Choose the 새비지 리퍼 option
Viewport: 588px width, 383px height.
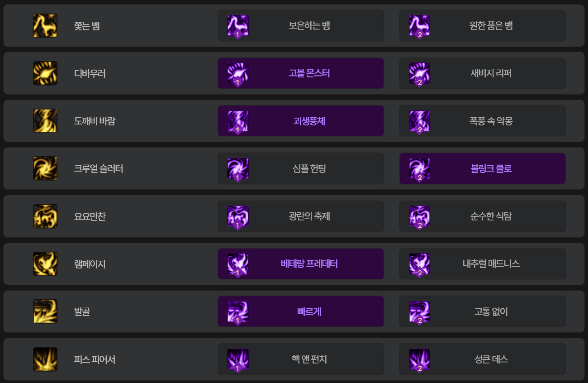[483, 73]
